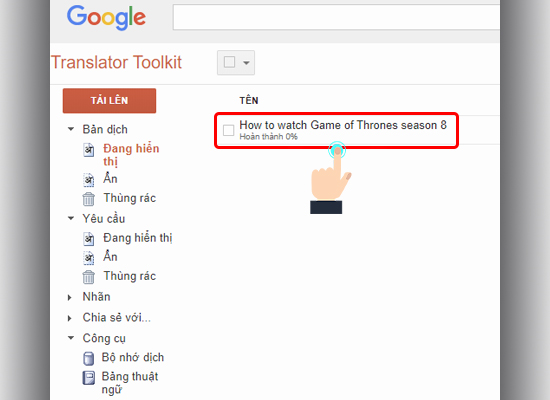This screenshot has height=400, width=550.
Task: Click the Google search input field
Action: (336, 17)
